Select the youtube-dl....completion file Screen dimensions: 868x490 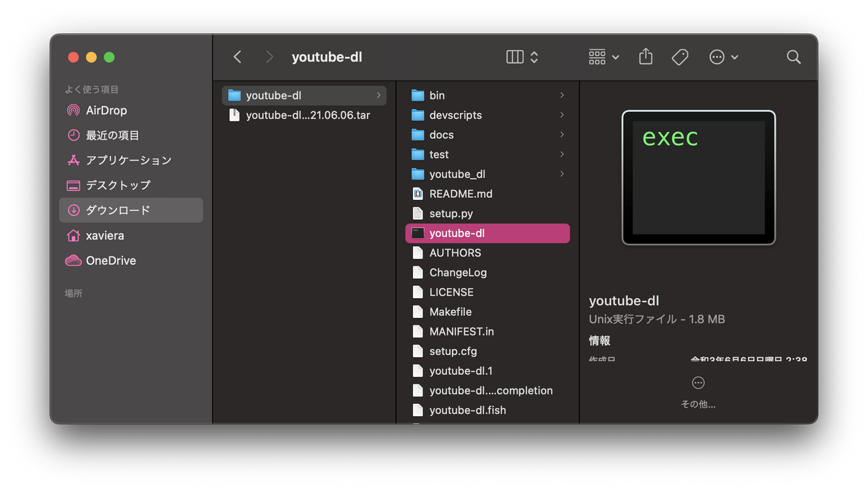click(x=488, y=390)
